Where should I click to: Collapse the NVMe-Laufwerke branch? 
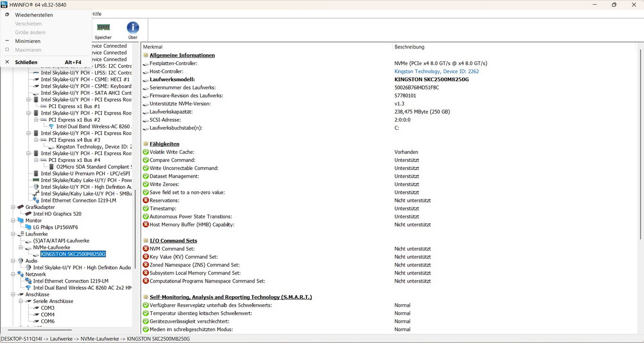21,247
